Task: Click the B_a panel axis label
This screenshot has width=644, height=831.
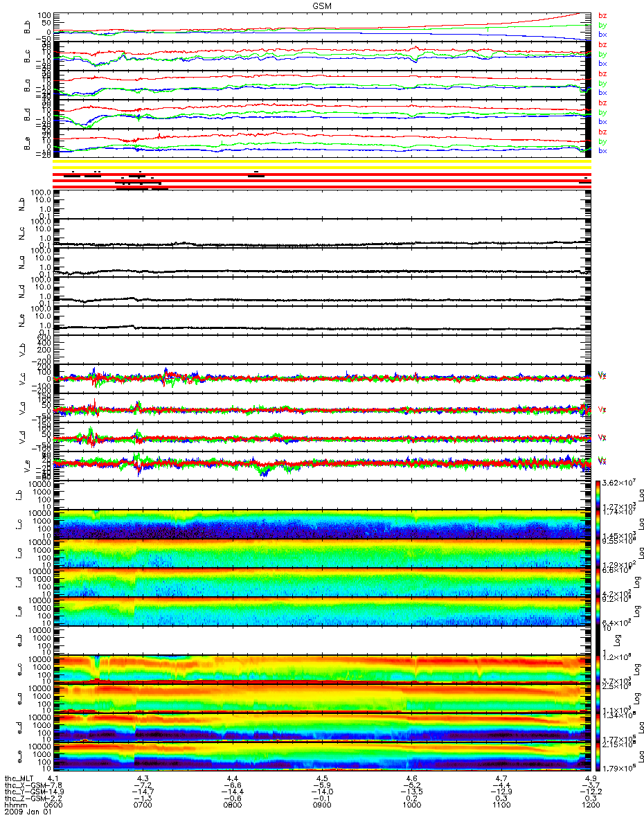Action: pyautogui.click(x=28, y=85)
